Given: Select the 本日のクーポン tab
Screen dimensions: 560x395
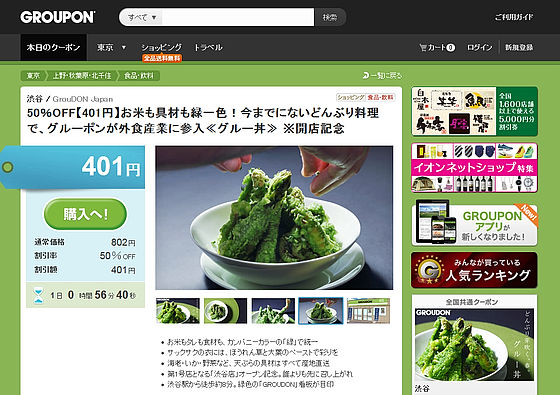Looking at the screenshot, I should (x=54, y=47).
